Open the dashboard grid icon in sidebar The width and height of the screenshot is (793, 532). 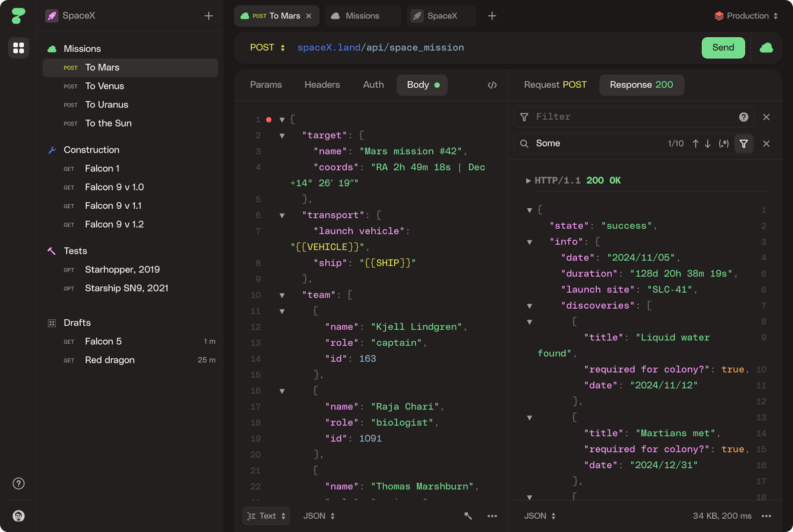pyautogui.click(x=18, y=47)
